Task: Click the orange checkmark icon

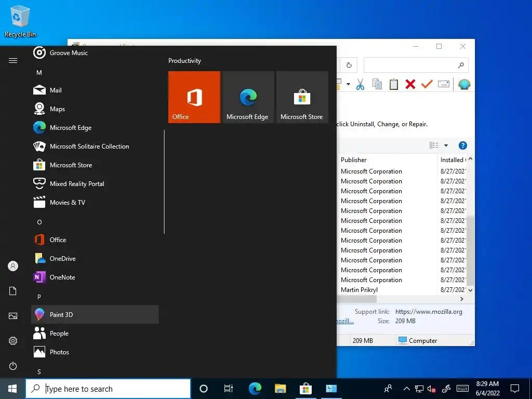Action: (x=427, y=84)
